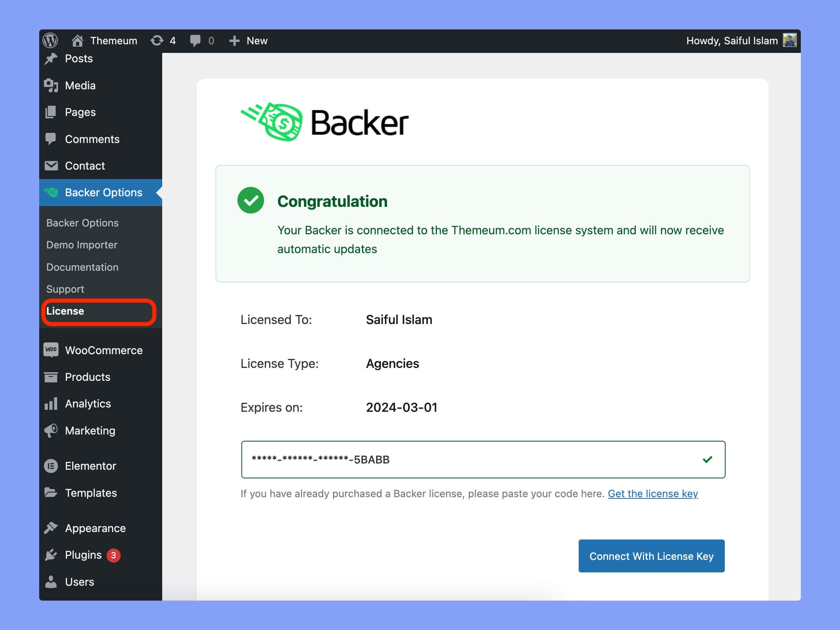
Task: Open the Themeum site home icon
Action: tap(77, 40)
